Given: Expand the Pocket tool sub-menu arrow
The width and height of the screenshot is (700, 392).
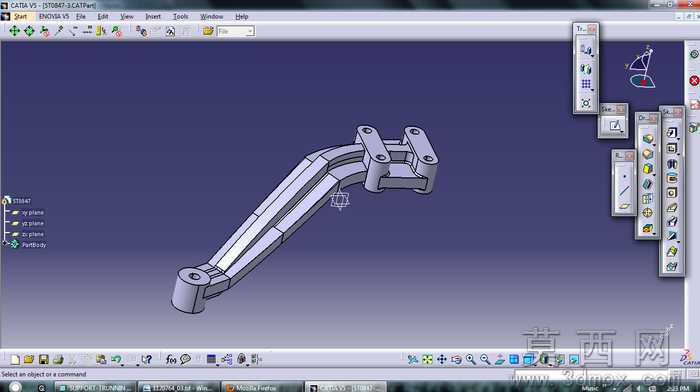Looking at the screenshot, I should click(x=678, y=154).
